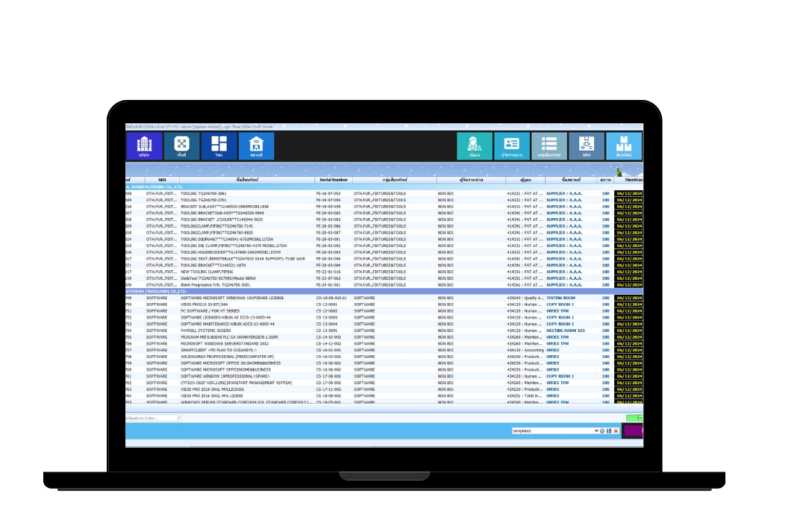Click the TESTING ROOM location link

pos(560,298)
